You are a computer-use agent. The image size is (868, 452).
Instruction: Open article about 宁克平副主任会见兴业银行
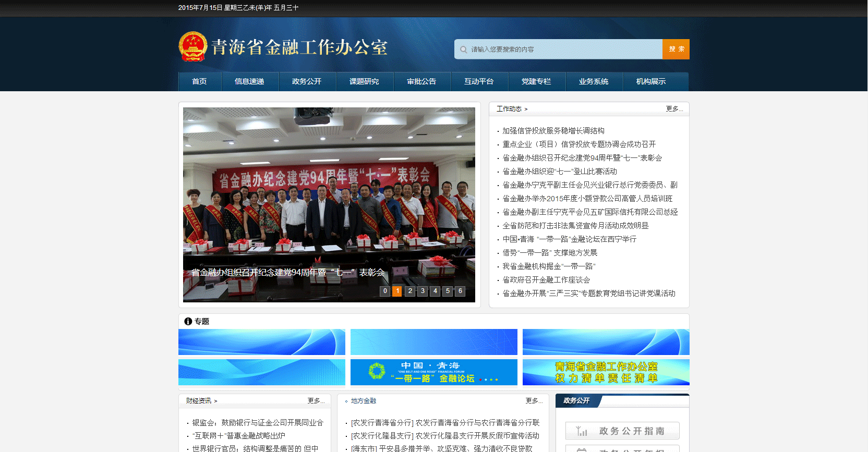[x=590, y=185]
